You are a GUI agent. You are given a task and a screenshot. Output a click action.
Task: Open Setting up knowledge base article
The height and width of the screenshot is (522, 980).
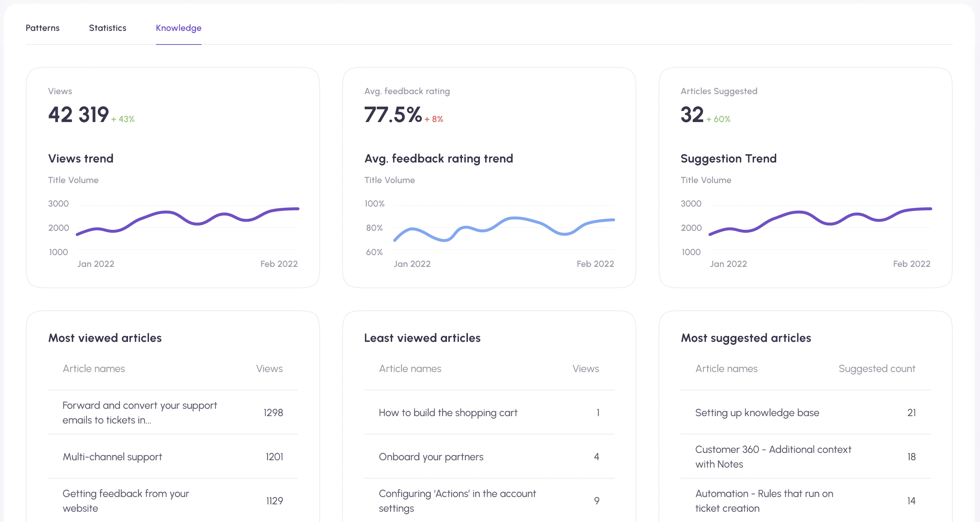point(757,412)
